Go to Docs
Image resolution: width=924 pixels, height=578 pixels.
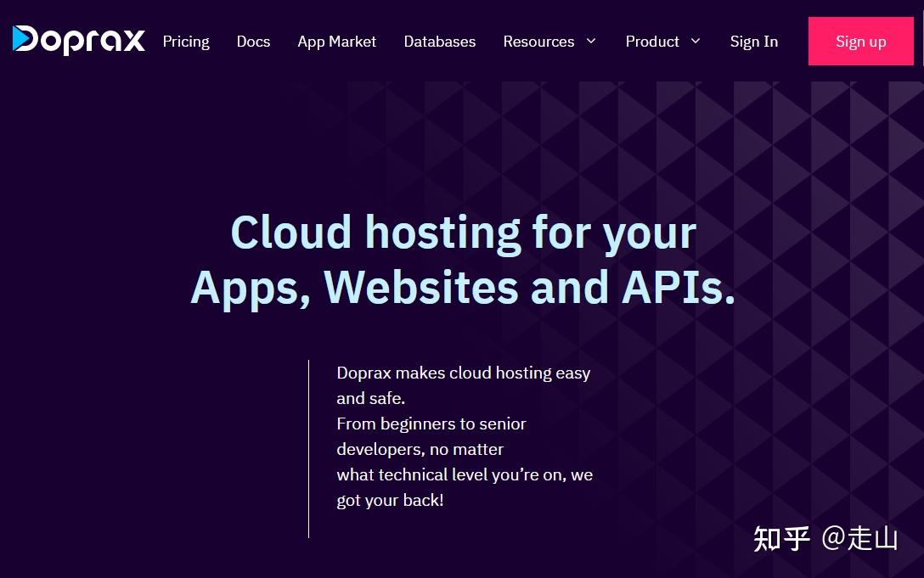coord(253,42)
